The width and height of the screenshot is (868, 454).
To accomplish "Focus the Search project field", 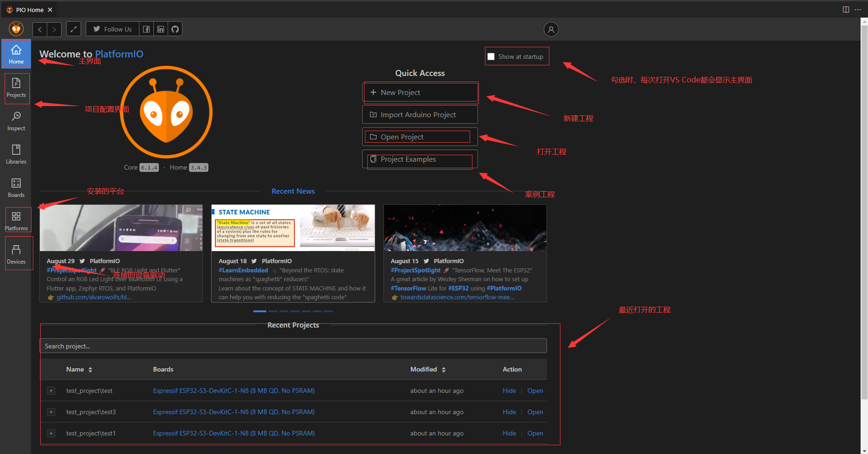I will tap(293, 346).
